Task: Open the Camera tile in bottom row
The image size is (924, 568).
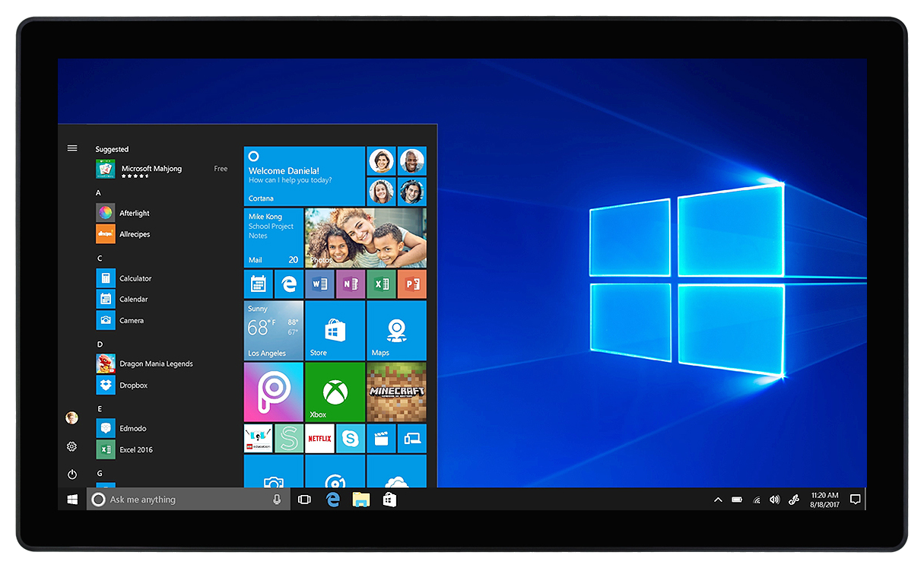Action: (274, 471)
